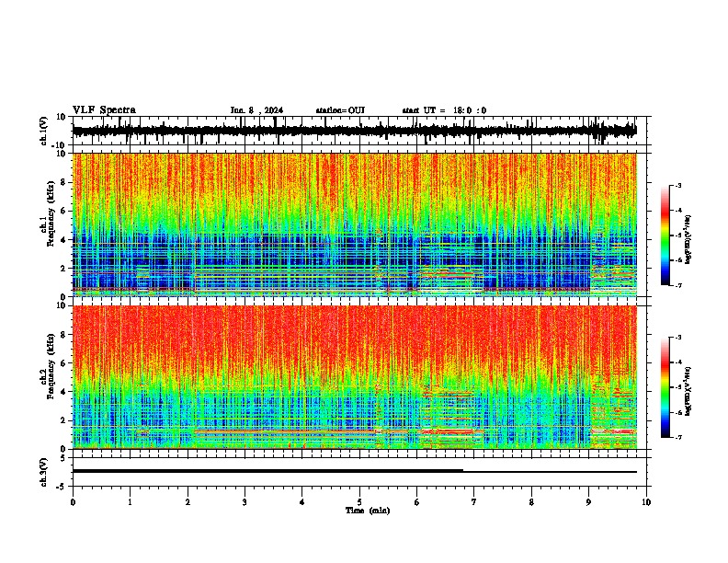Click the time axis tick label "0"
728x563 pixels.
click(x=73, y=502)
